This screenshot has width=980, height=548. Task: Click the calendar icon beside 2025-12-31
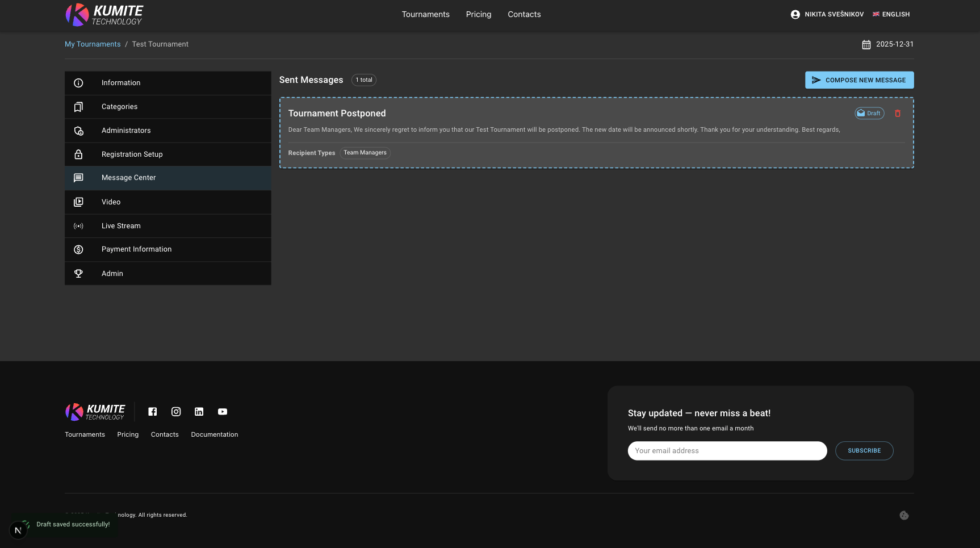866,45
